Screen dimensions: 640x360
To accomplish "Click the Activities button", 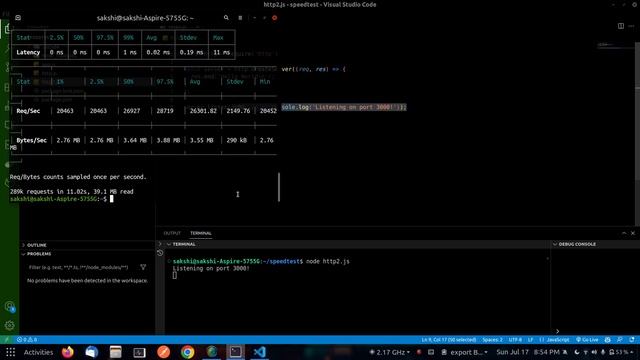I will (38, 352).
